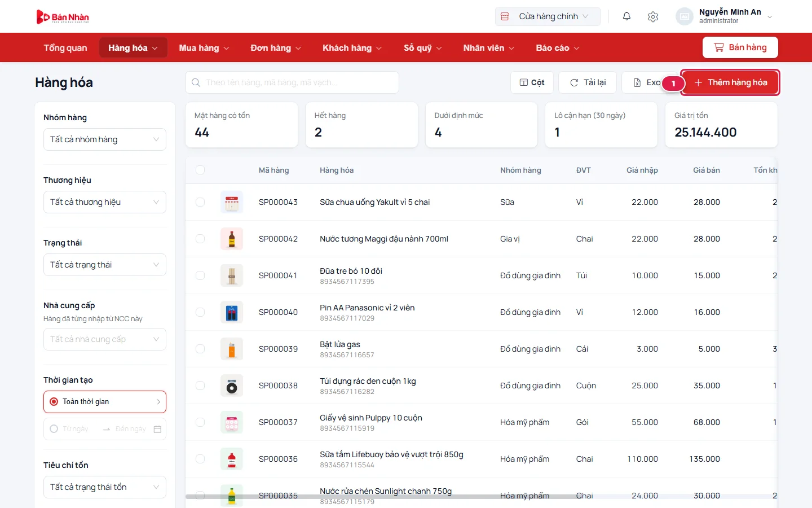
Task: Click the Sữa tắm Lifebuoy product image
Action: pos(232,459)
